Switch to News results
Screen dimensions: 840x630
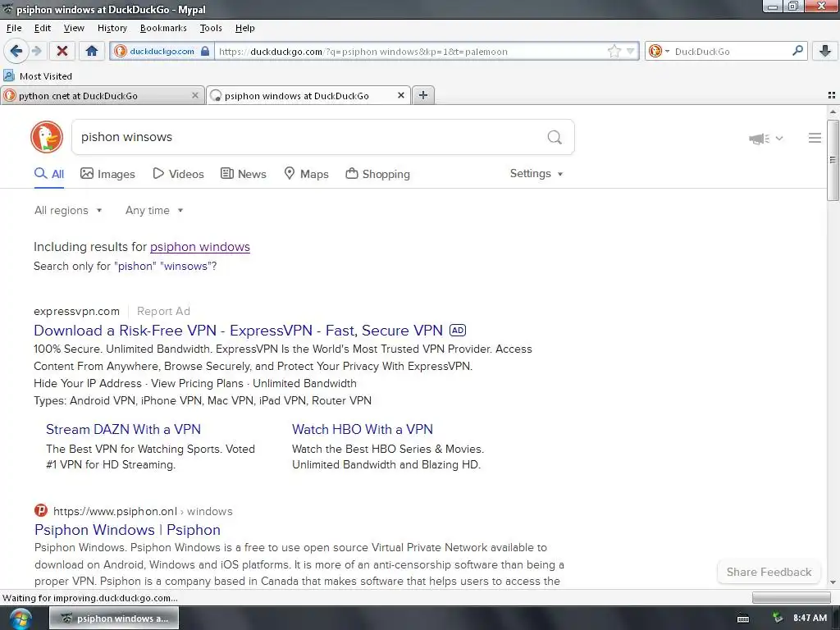coord(244,174)
